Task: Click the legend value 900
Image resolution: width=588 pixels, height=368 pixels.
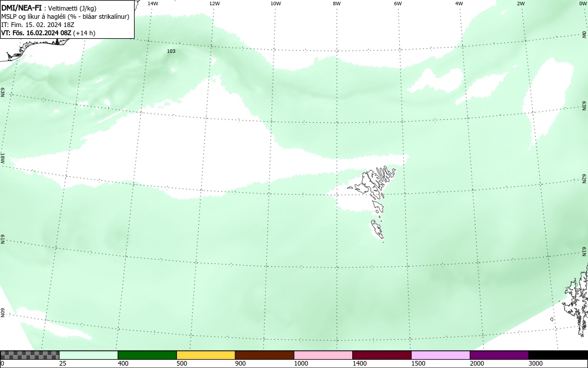Action: click(240, 363)
